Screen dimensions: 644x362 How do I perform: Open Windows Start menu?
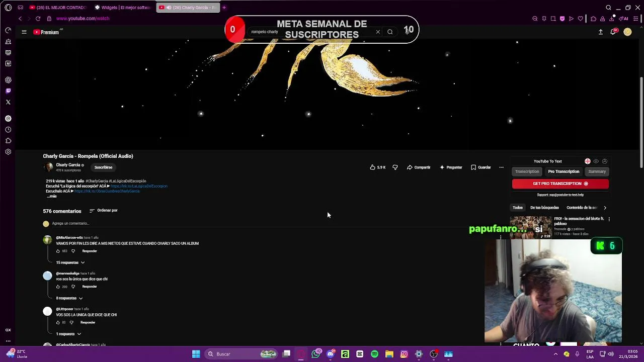tap(196, 354)
